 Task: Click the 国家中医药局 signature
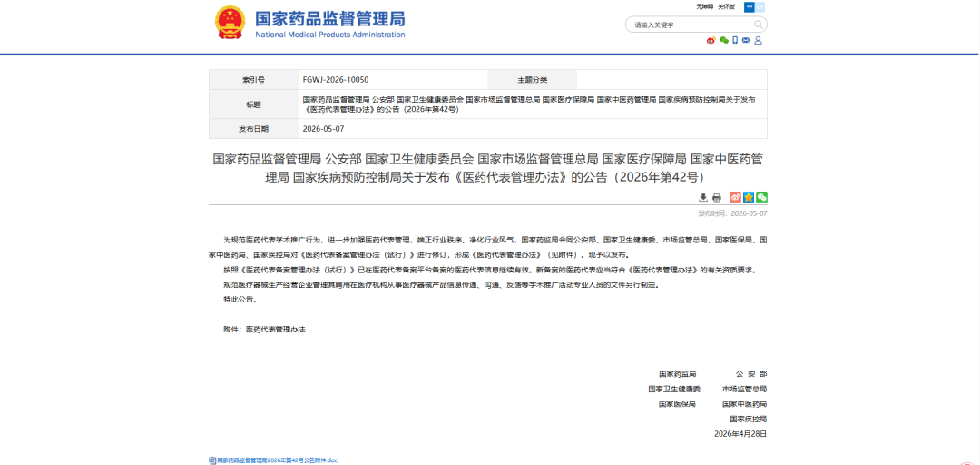(744, 403)
